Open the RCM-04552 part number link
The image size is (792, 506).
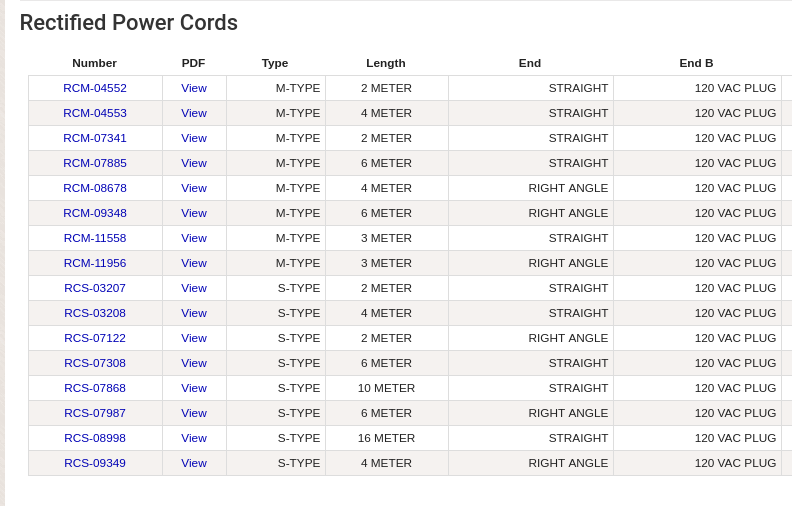[x=95, y=88]
